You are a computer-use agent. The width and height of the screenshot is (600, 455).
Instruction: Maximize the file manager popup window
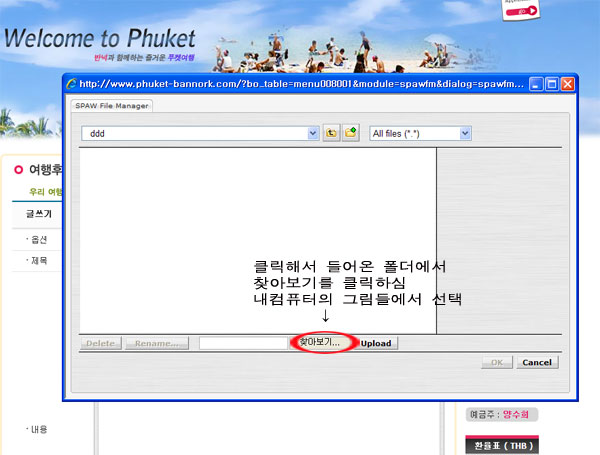(x=552, y=84)
